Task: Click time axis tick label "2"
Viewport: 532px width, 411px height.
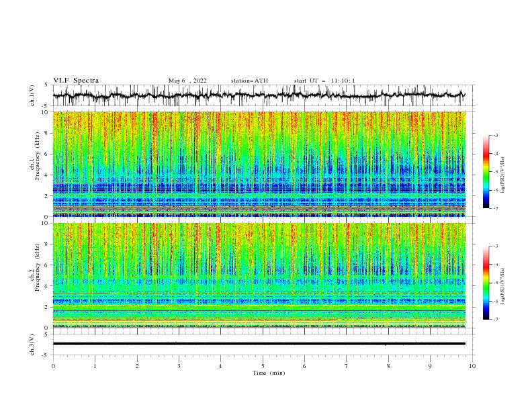Action: click(137, 366)
